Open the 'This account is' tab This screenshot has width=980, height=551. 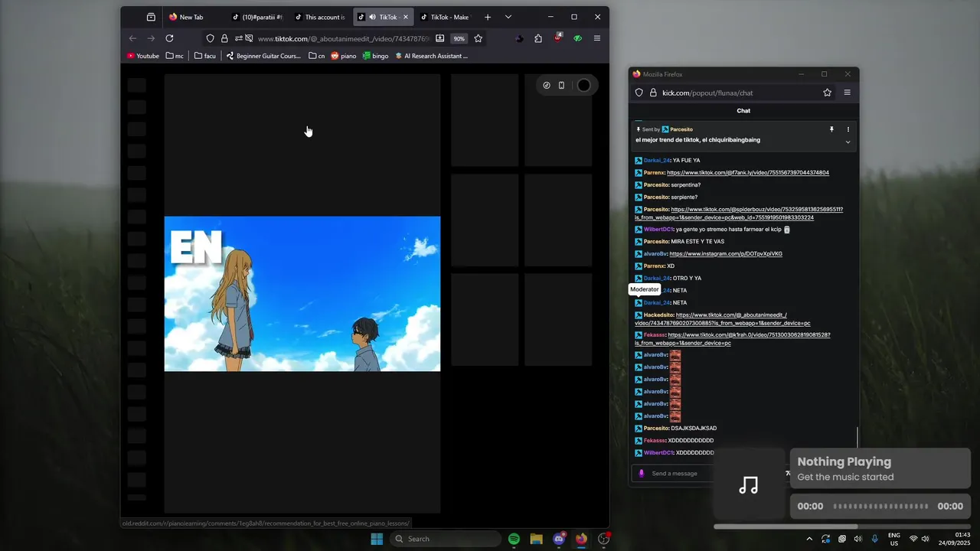[x=321, y=17]
